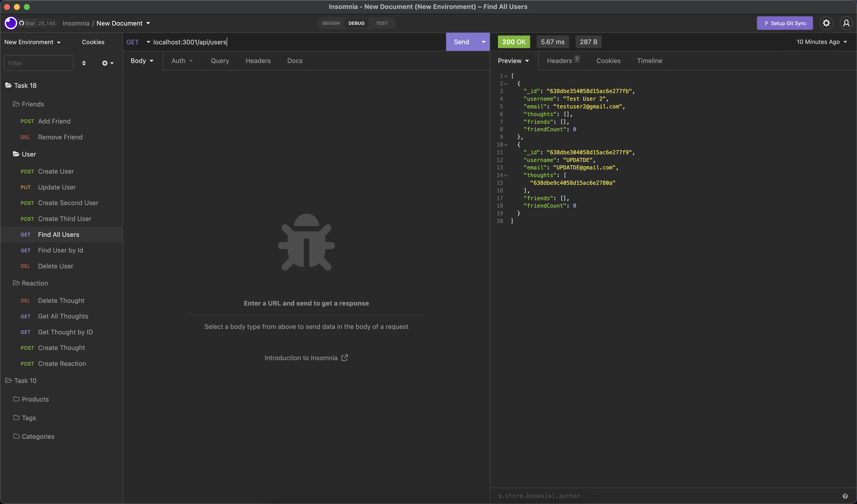The width and height of the screenshot is (857, 504).
Task: Open Insomnia preferences via the gear icon
Action: 826,23
